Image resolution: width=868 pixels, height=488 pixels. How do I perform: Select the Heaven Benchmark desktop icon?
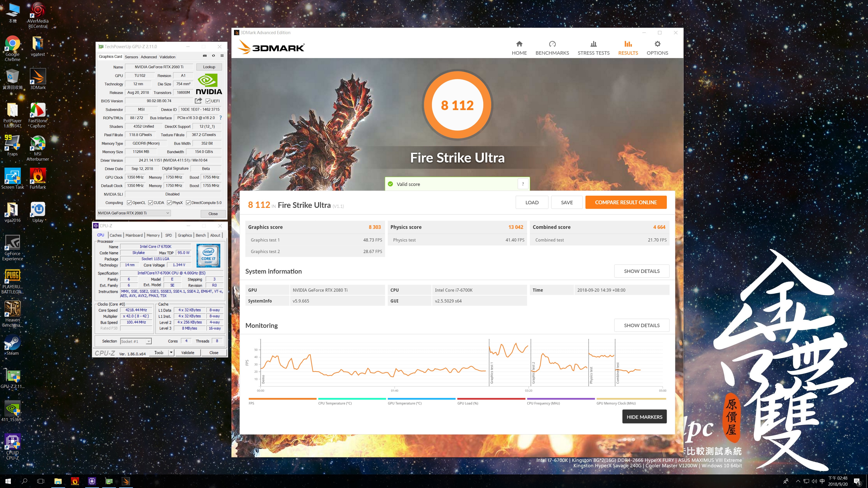tap(12, 314)
